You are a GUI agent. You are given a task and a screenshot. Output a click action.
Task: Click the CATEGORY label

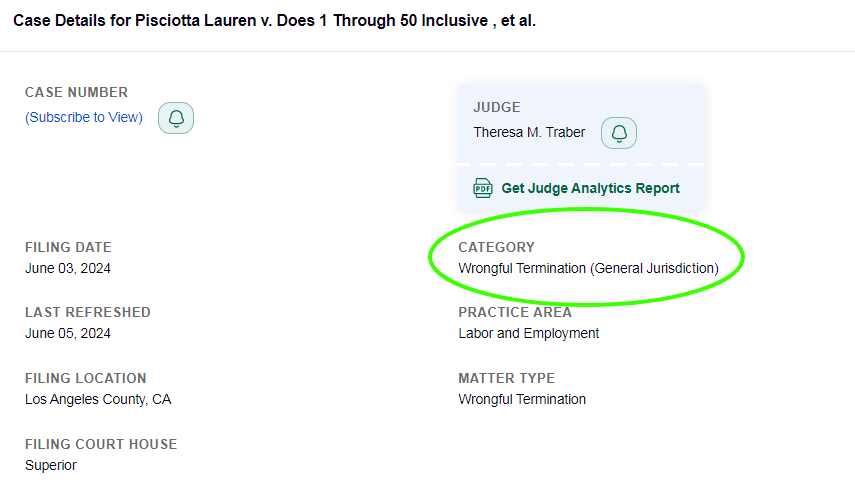pyautogui.click(x=496, y=248)
